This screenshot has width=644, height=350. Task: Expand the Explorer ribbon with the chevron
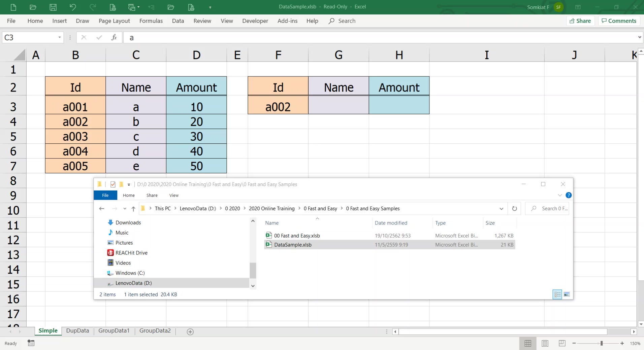[560, 195]
